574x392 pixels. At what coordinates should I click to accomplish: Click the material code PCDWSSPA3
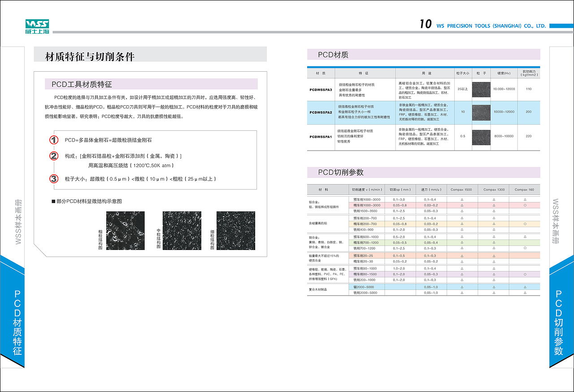point(321,90)
